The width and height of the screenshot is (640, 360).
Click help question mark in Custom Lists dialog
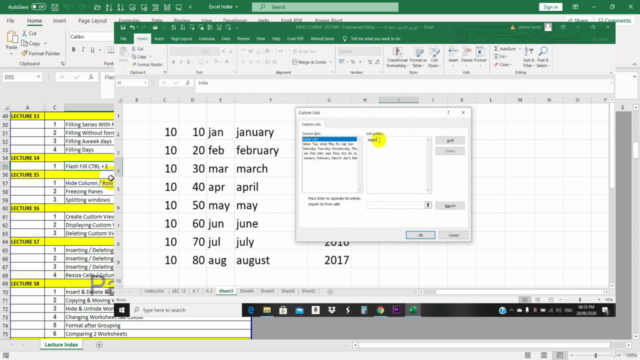448,113
